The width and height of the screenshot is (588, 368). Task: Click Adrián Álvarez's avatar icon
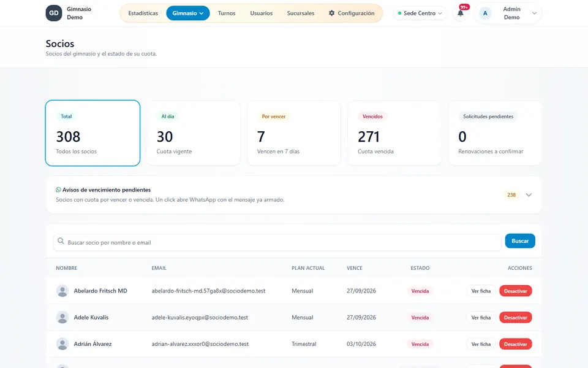tap(62, 344)
